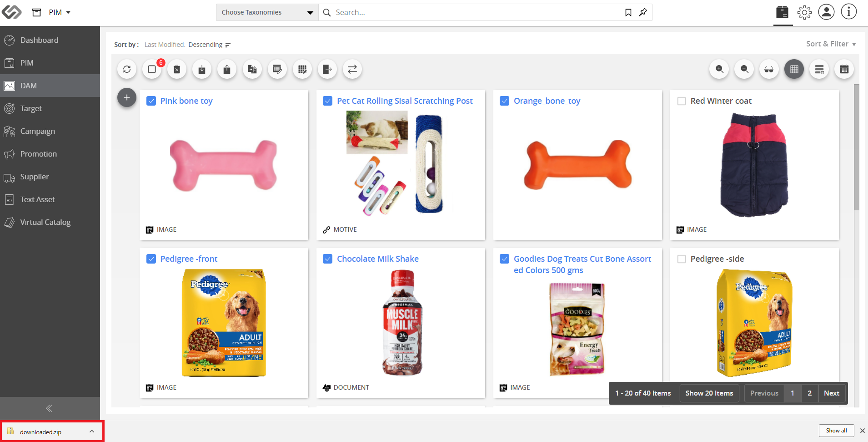Open Promotion in the sidebar
Screen dimensions: 868x442
50,154
